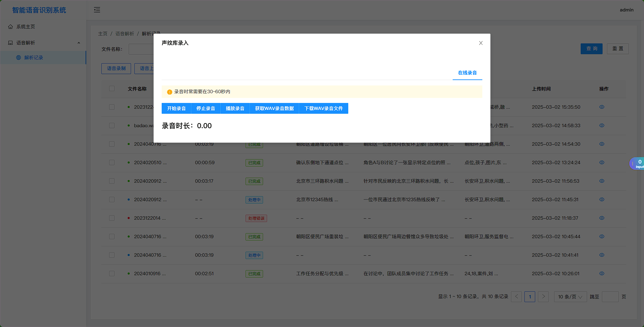Open the admin user menu
644x327 pixels.
626,10
